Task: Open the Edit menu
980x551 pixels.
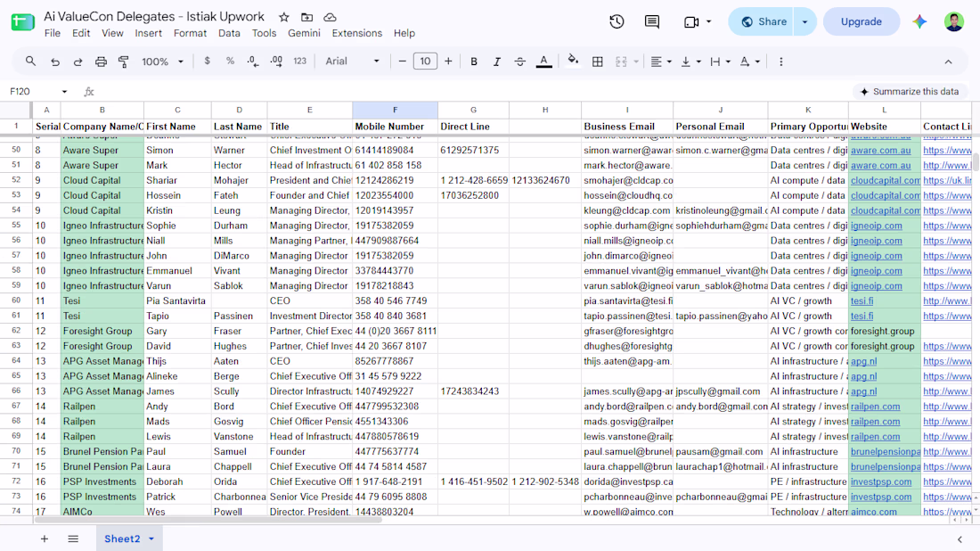Action: pyautogui.click(x=80, y=33)
